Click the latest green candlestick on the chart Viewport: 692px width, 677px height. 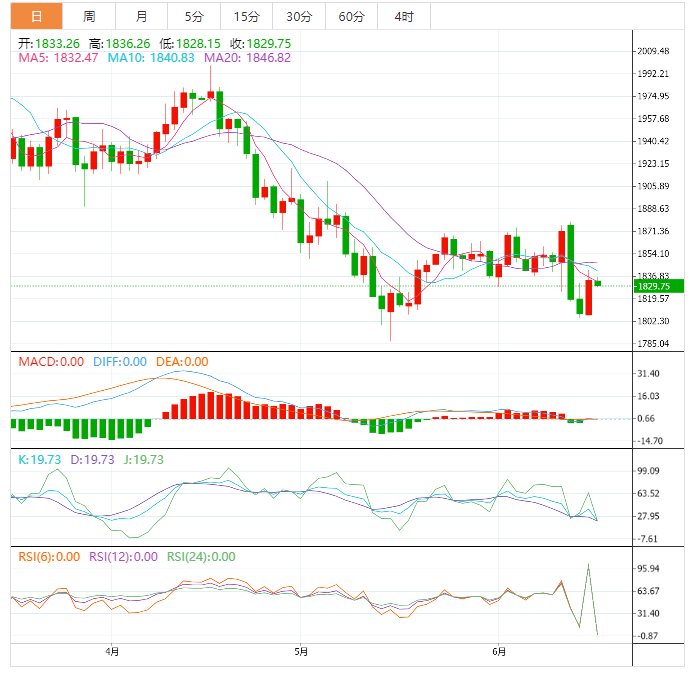[598, 283]
